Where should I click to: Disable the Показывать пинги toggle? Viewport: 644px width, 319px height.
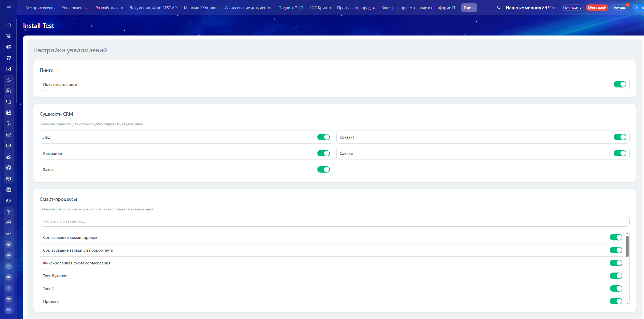[620, 84]
